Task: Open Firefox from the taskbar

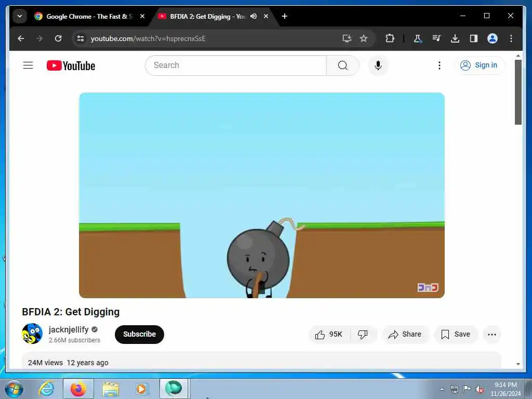Action: click(x=78, y=389)
